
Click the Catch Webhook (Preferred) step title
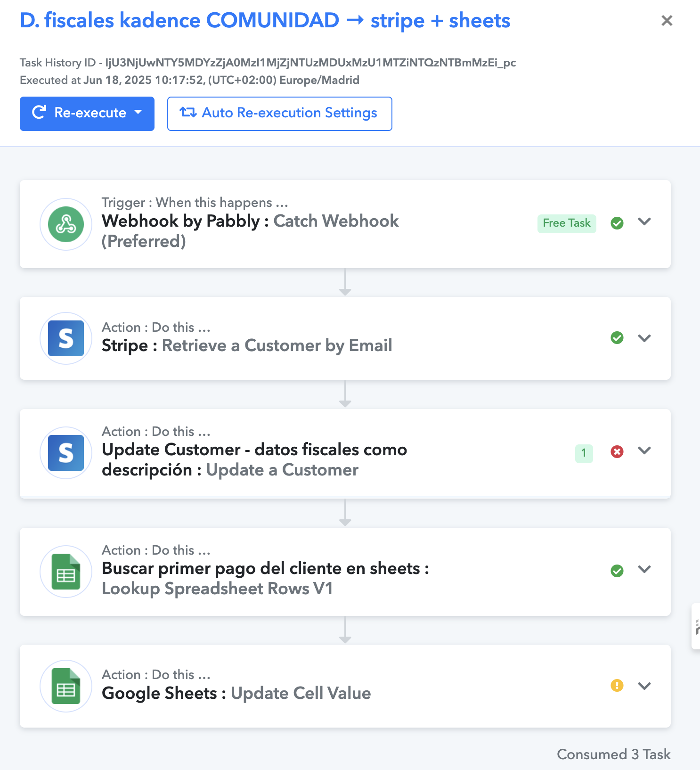(x=250, y=231)
